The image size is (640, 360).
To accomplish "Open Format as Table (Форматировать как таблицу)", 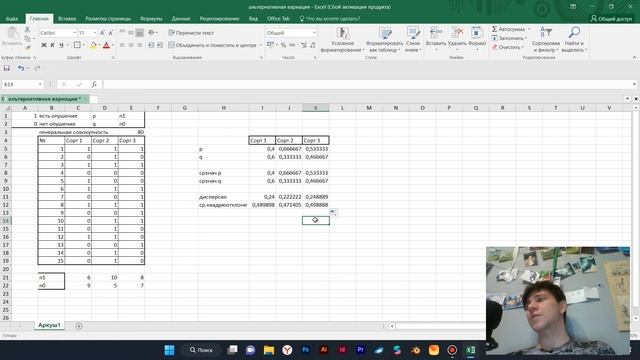I will [x=384, y=40].
